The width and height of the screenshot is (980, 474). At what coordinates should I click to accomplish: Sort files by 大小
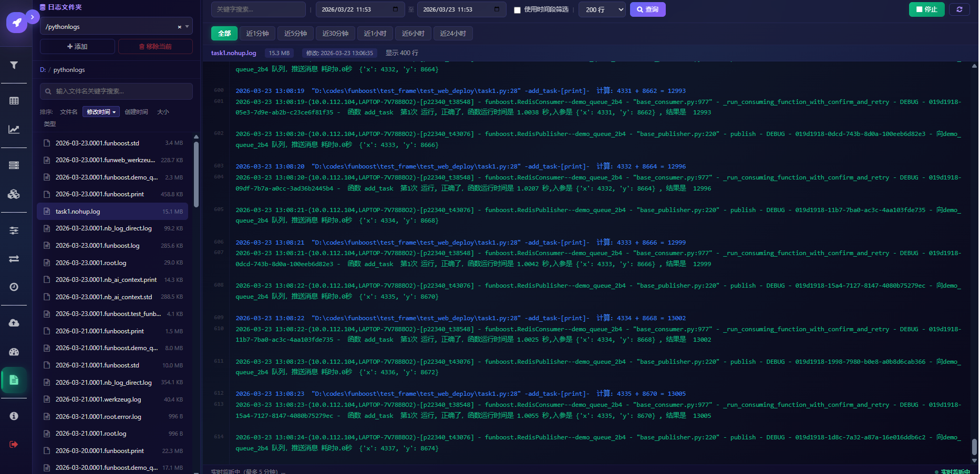click(163, 112)
